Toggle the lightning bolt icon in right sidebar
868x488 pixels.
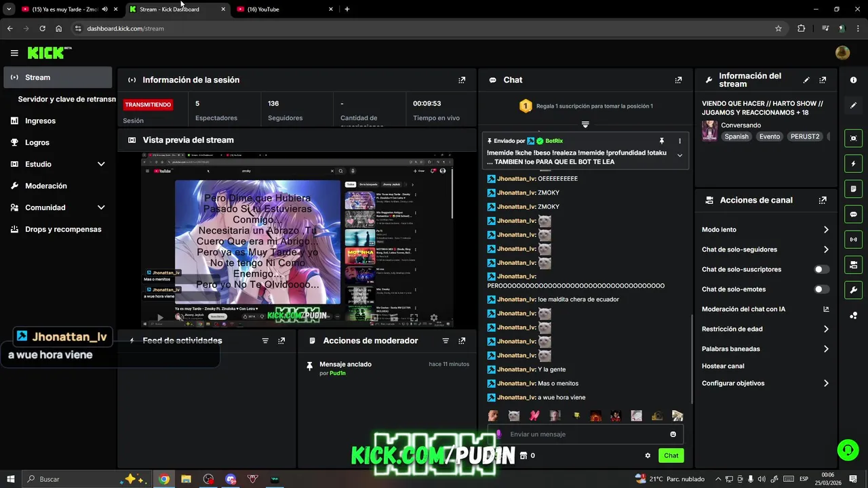tap(853, 163)
